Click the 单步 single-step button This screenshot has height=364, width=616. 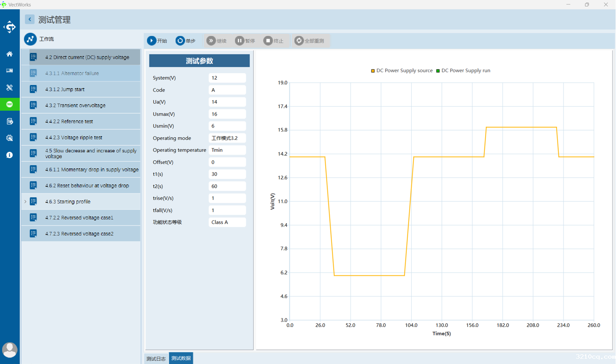coord(186,41)
